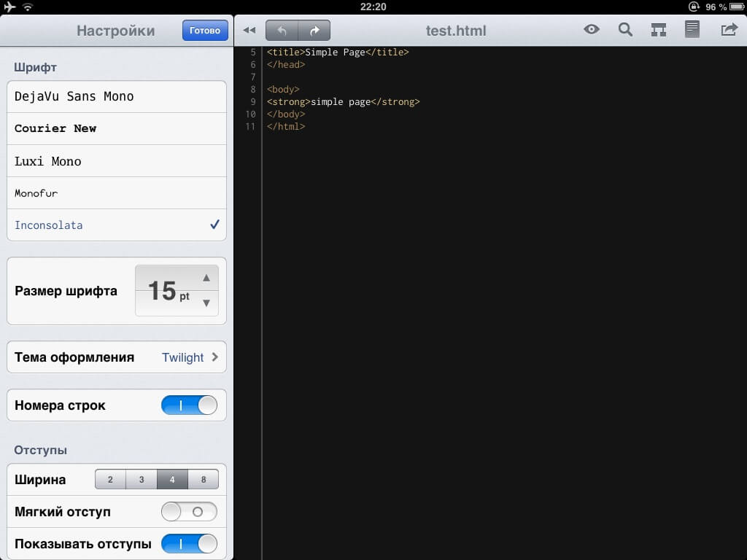Select Inconsolata font
The width and height of the screenshot is (747, 560).
[x=117, y=225]
